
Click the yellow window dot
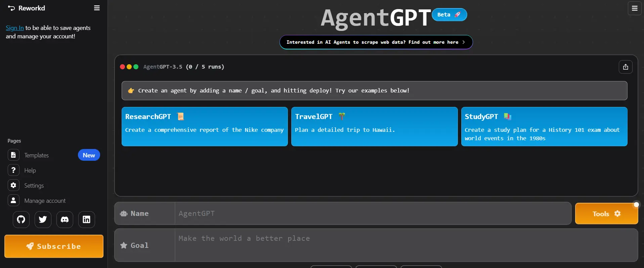pyautogui.click(x=129, y=67)
